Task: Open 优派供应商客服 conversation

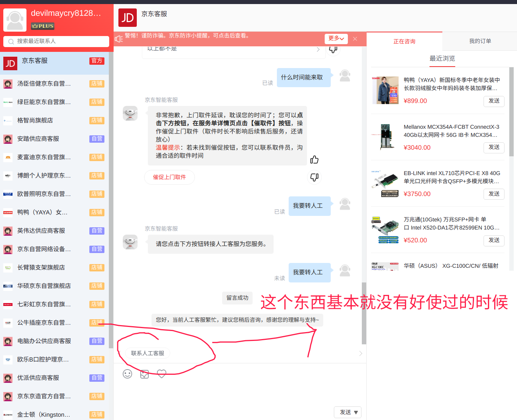Action: click(54, 378)
